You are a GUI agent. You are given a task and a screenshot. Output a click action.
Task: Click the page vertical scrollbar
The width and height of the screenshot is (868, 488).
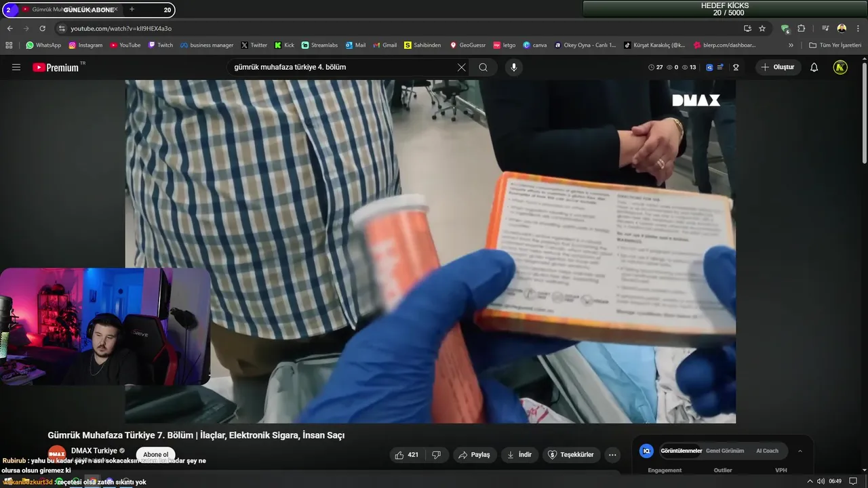click(x=864, y=112)
